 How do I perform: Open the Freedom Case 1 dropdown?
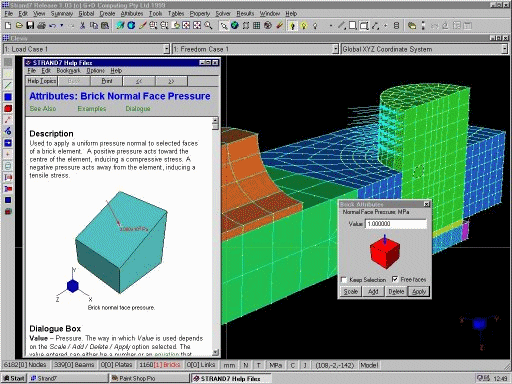pyautogui.click(x=336, y=49)
